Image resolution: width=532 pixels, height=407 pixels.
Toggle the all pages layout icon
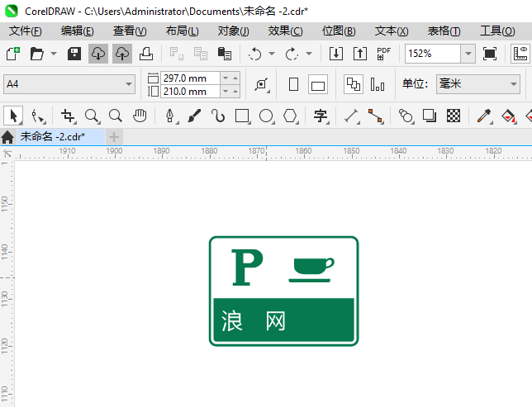click(x=354, y=84)
